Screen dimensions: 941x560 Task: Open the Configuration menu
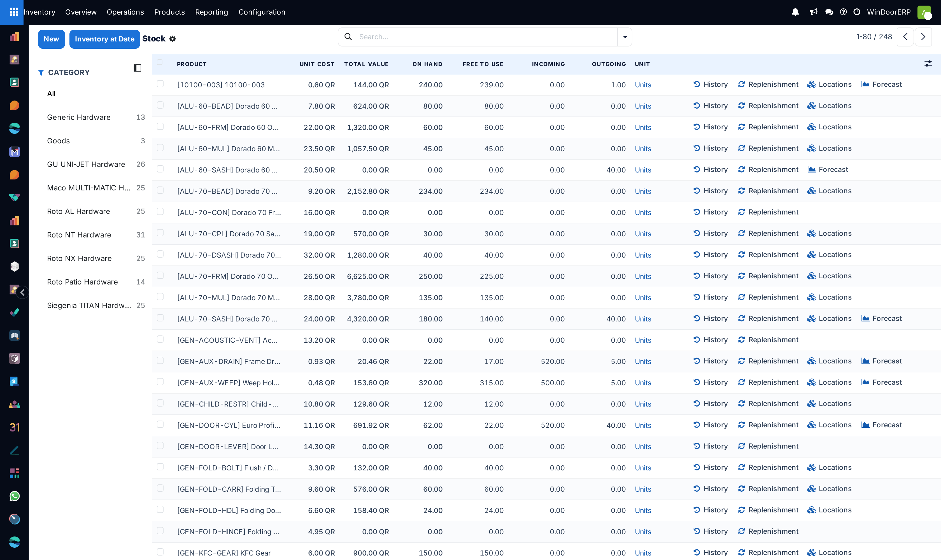(x=262, y=12)
